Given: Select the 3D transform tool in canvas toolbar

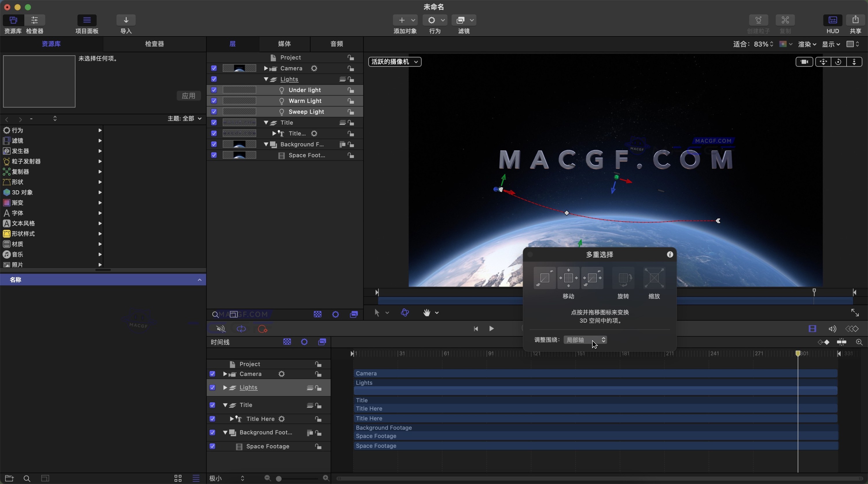Looking at the screenshot, I should (x=405, y=313).
